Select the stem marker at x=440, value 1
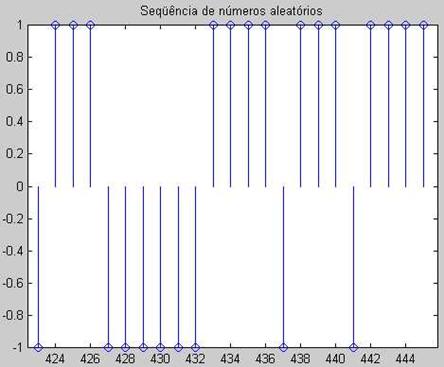 tap(336, 25)
